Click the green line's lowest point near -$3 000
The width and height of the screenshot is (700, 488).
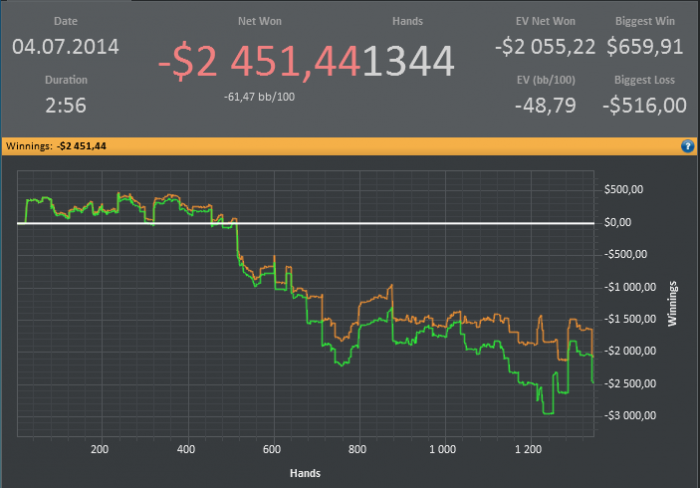click(x=549, y=413)
